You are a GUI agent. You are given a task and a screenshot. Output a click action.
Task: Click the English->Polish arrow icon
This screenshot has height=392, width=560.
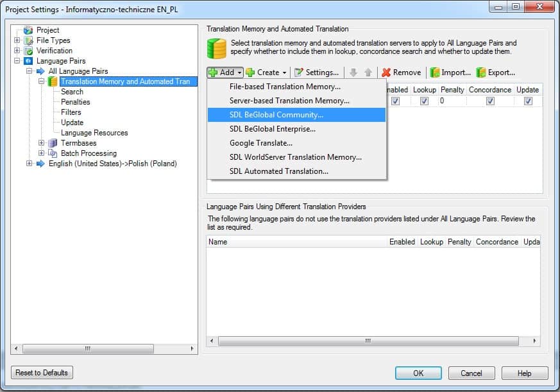tap(40, 164)
